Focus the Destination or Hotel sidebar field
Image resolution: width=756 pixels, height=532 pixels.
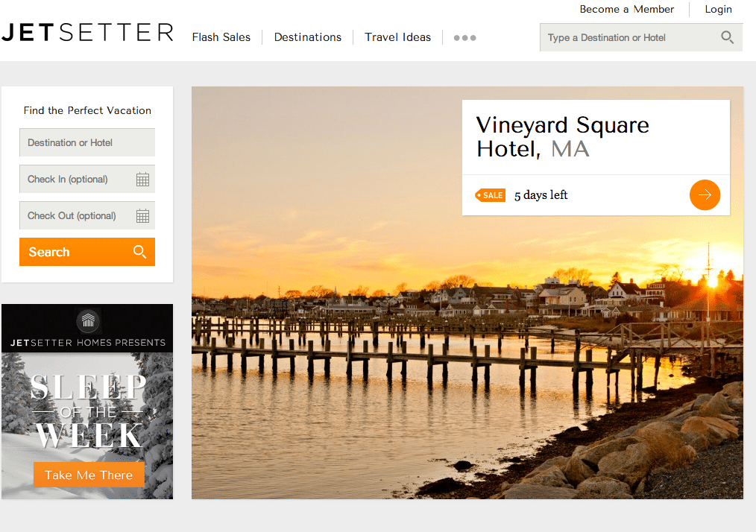[87, 142]
